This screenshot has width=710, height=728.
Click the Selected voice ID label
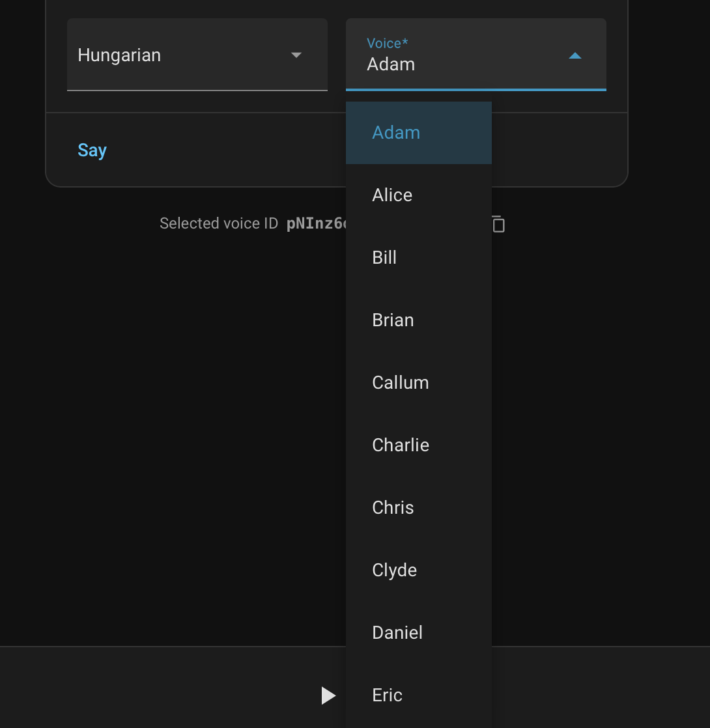[219, 224]
